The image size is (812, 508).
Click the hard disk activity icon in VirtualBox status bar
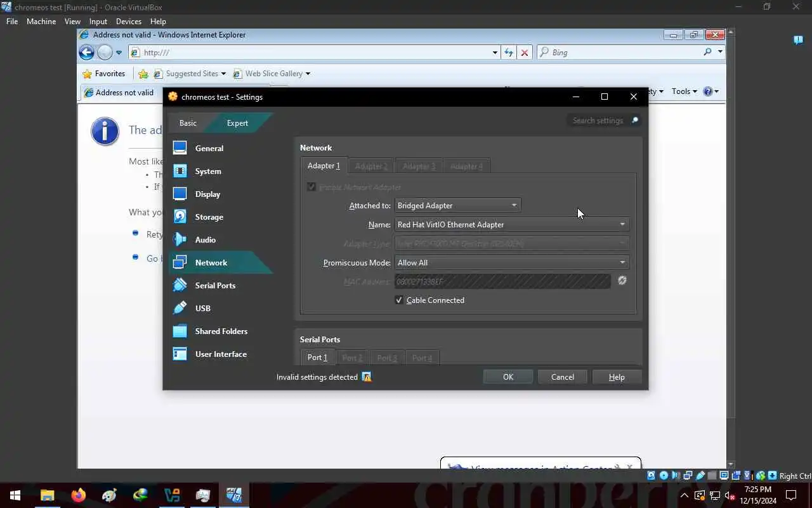651,476
